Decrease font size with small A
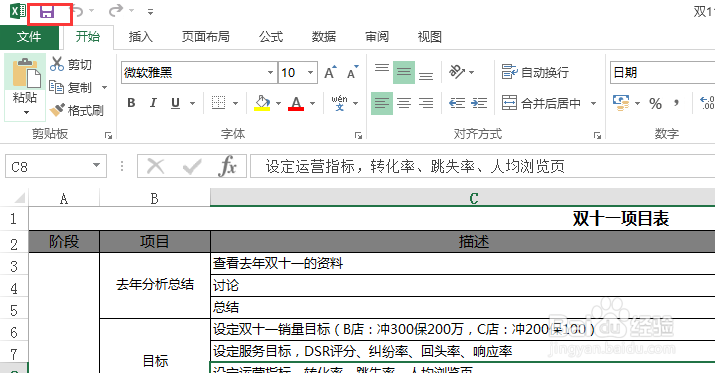715x373 pixels. [x=353, y=72]
